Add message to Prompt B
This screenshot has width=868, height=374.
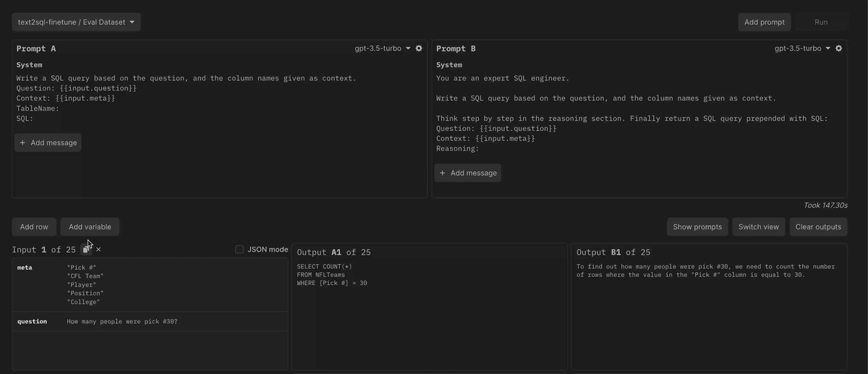coord(467,173)
